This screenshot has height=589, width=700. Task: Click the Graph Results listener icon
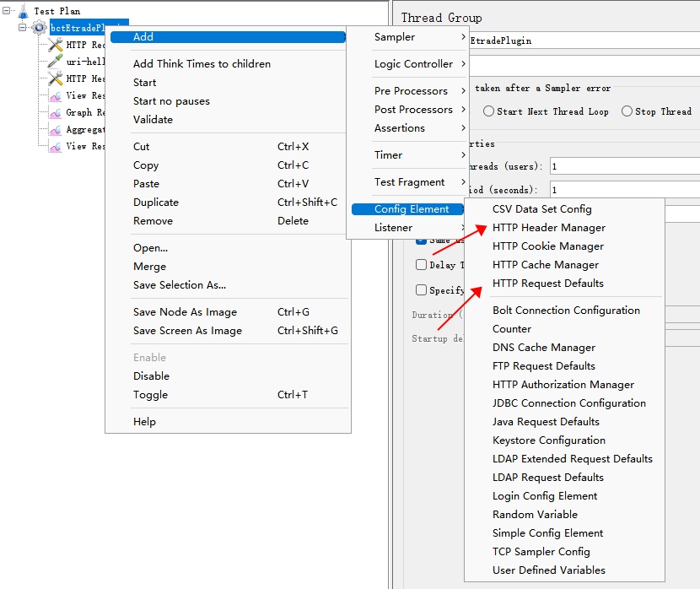pyautogui.click(x=56, y=112)
